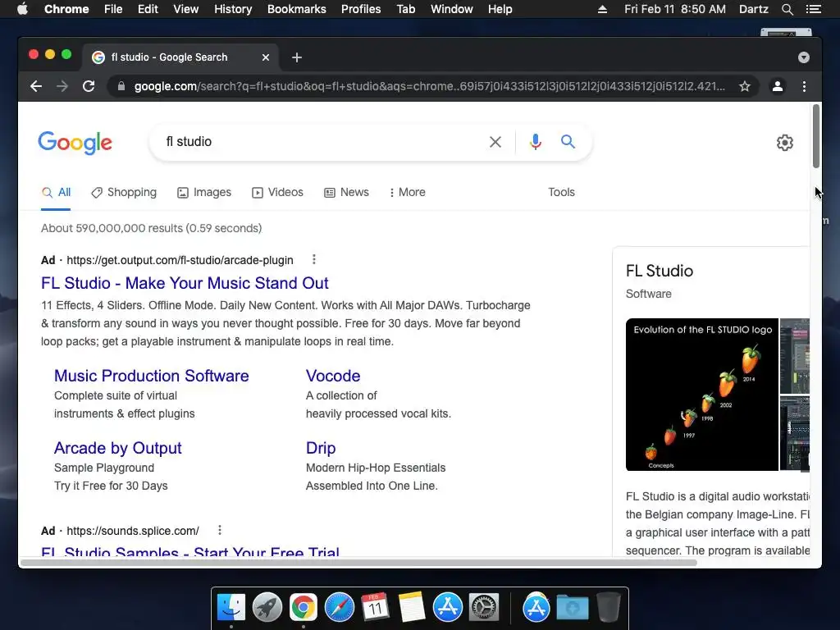Start voice search with the microphone icon
The width and height of the screenshot is (840, 630).
pyautogui.click(x=535, y=142)
